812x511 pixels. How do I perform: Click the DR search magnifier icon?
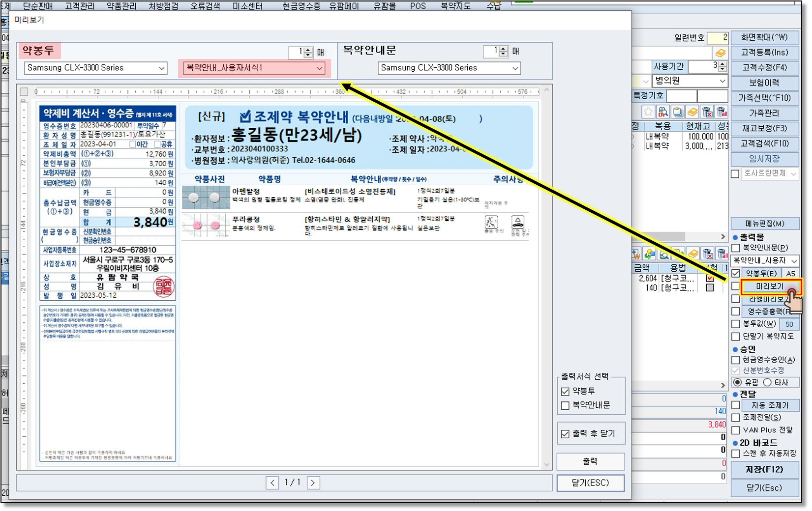(x=663, y=112)
